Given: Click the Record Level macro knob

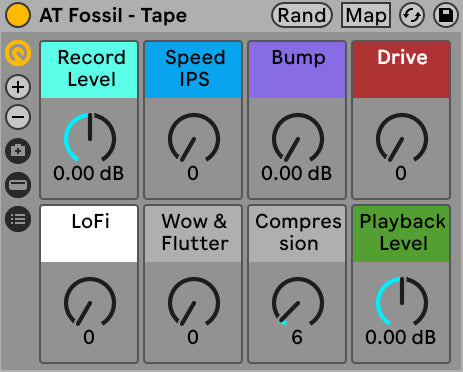Looking at the screenshot, I should (x=90, y=138).
